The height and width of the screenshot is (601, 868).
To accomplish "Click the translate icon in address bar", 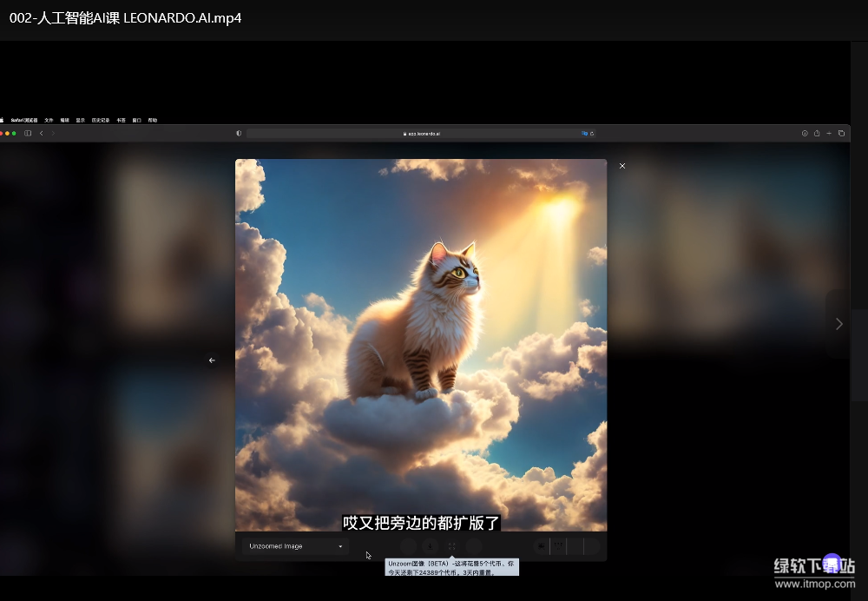I will [x=585, y=134].
